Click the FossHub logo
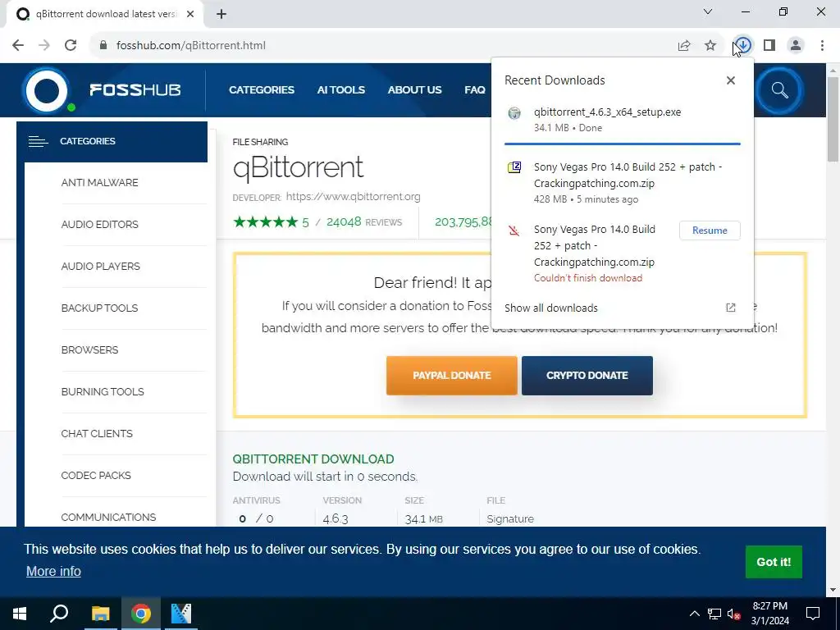This screenshot has width=840, height=630. [x=102, y=89]
